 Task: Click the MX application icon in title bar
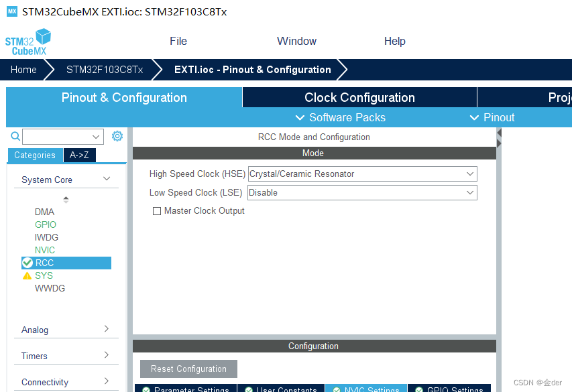tap(12, 11)
